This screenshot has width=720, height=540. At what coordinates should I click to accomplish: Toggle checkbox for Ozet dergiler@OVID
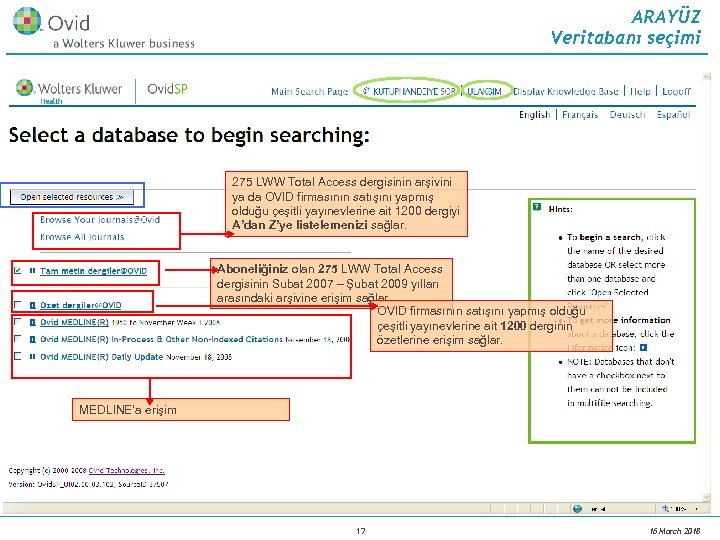[x=17, y=304]
